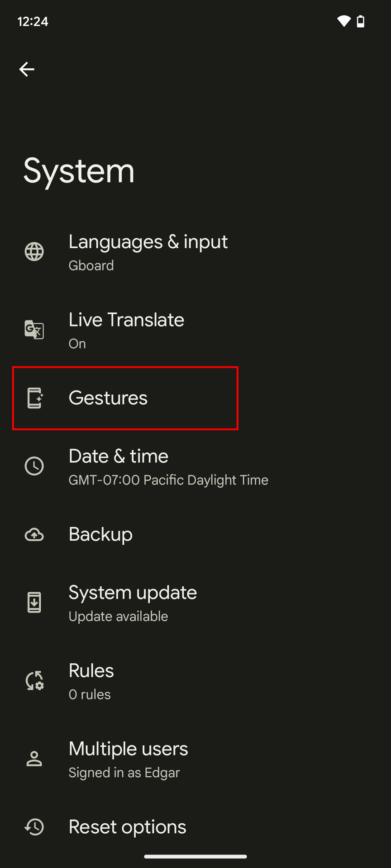
Task: Tap the Reset options history icon
Action: tap(34, 827)
